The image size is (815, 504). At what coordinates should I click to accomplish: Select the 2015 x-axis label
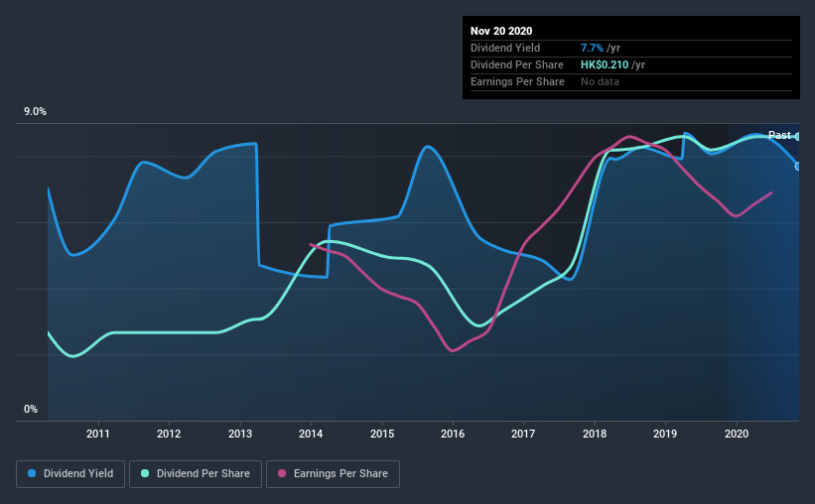(x=382, y=434)
